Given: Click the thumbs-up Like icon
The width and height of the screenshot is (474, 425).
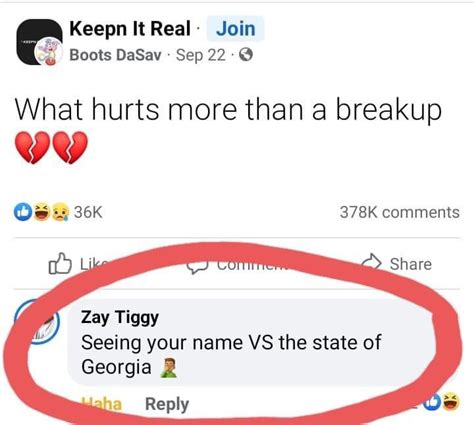Looking at the screenshot, I should click(60, 264).
